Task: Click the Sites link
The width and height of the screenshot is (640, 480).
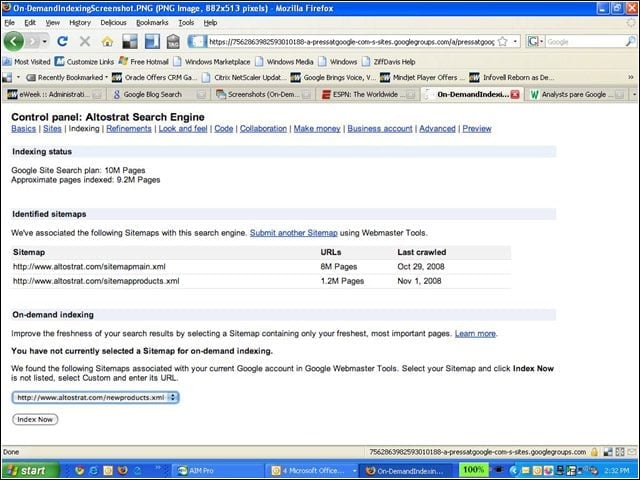Action: (x=52, y=129)
